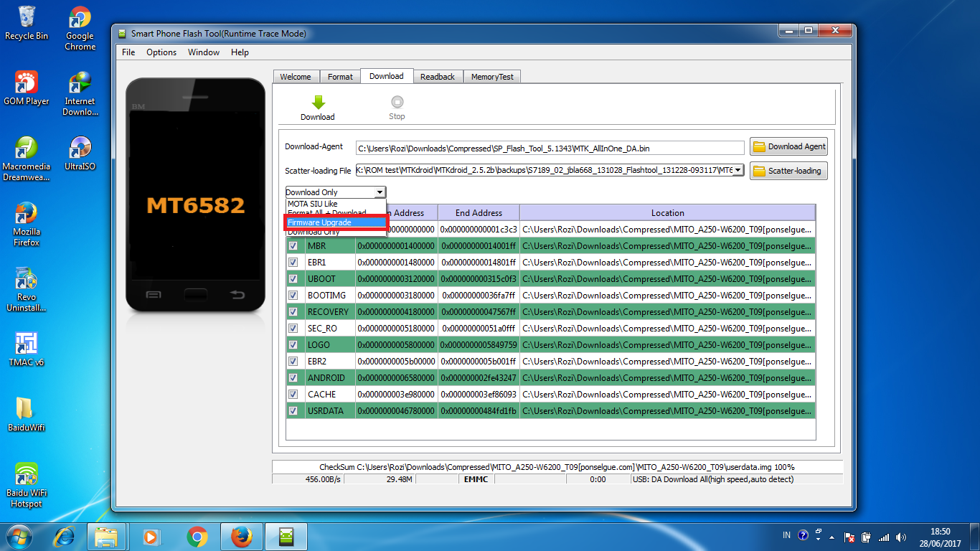Choose Firmware Upgrade from the mode list

click(336, 222)
